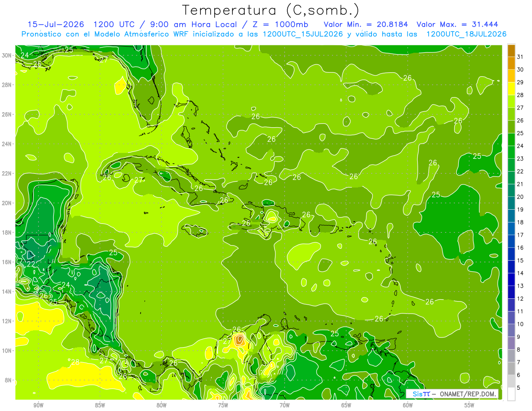Click the 5 label on the color scale
Screen dimensions: 532x411
519,388
